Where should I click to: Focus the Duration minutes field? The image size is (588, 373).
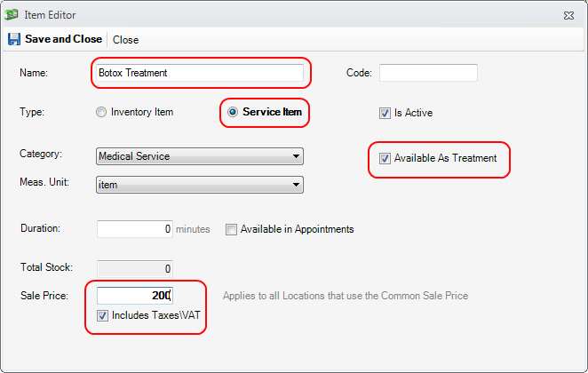(134, 229)
